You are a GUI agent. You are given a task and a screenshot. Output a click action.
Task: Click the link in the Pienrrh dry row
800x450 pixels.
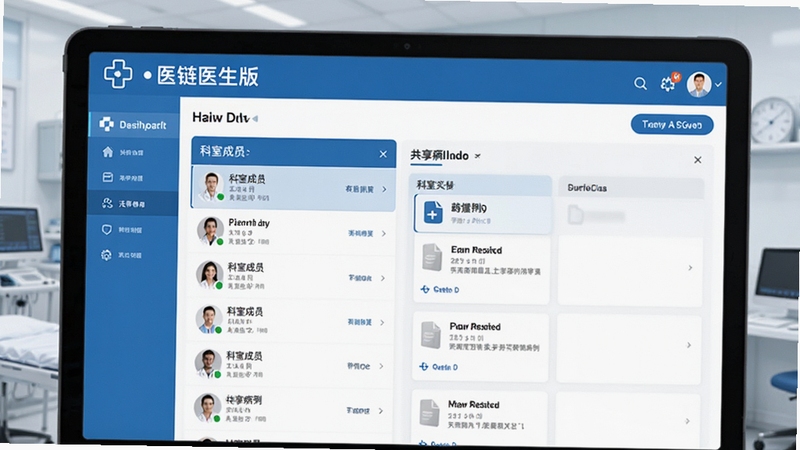pyautogui.click(x=361, y=233)
